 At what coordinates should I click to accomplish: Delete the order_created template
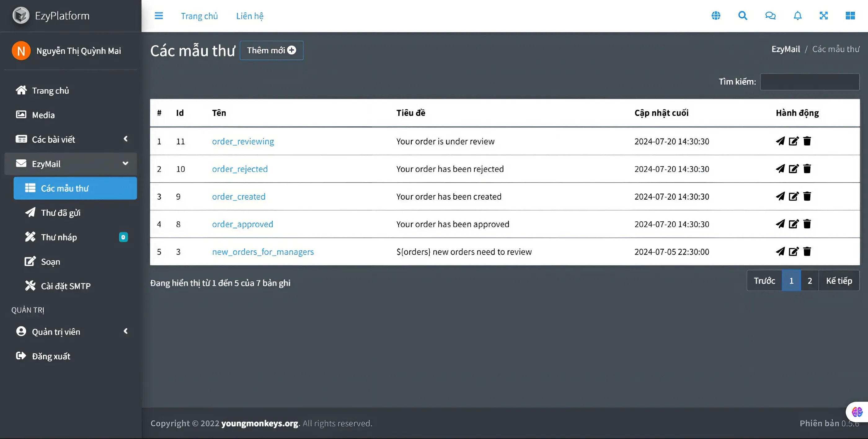click(807, 196)
